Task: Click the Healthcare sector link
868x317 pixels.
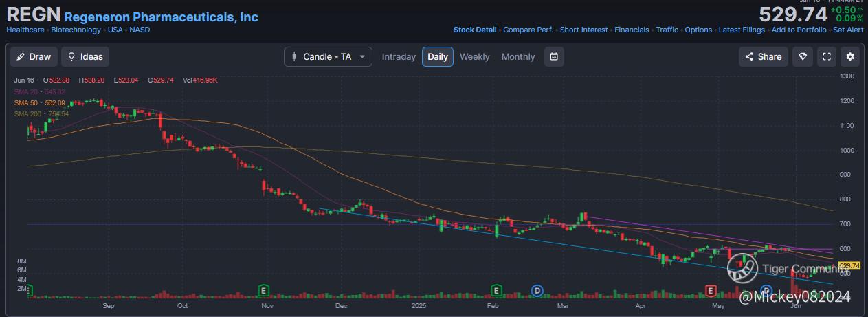Action: click(25, 30)
